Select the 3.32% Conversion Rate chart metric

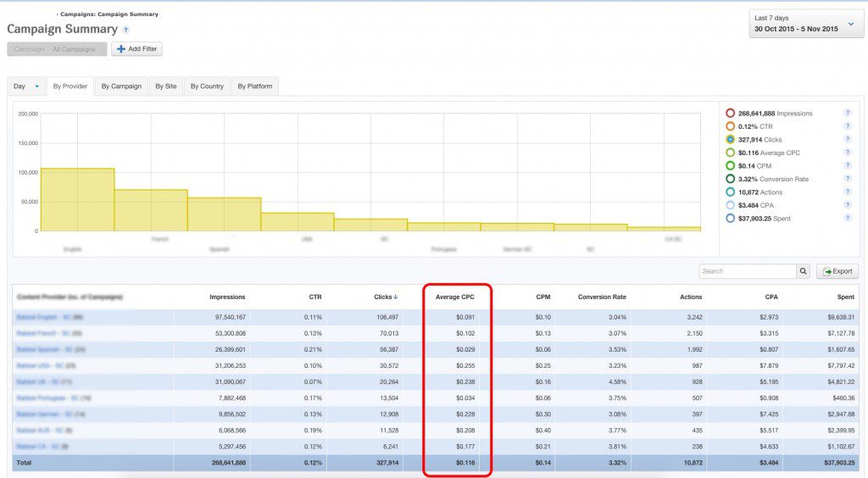(x=730, y=179)
